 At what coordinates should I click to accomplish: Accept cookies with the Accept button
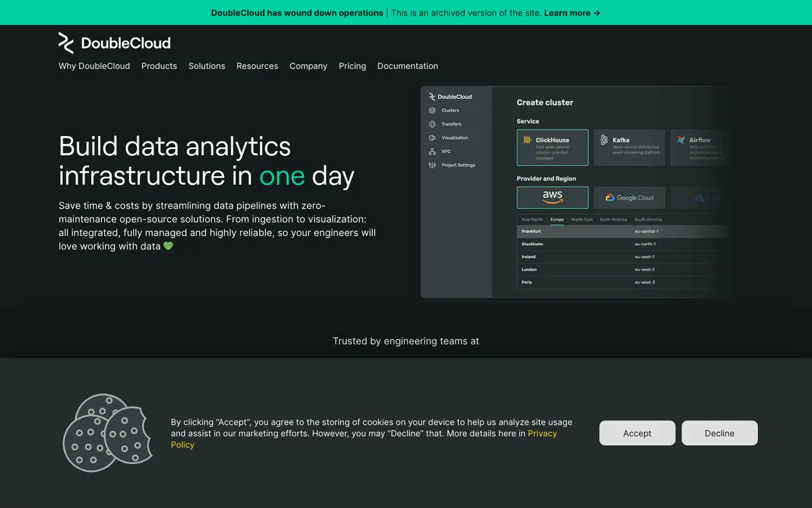point(637,433)
